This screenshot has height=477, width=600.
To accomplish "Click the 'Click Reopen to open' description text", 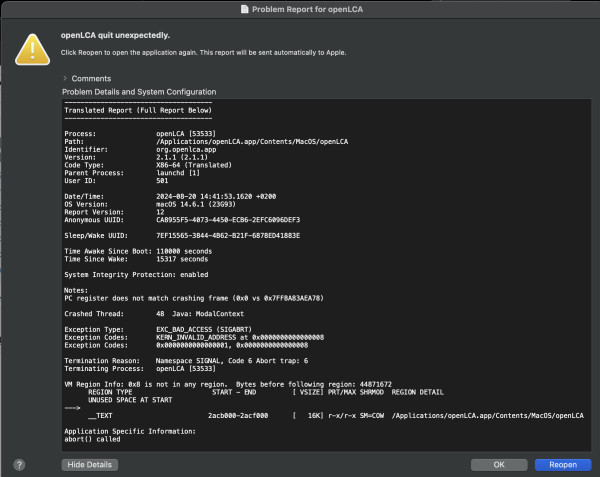I will coord(204,52).
